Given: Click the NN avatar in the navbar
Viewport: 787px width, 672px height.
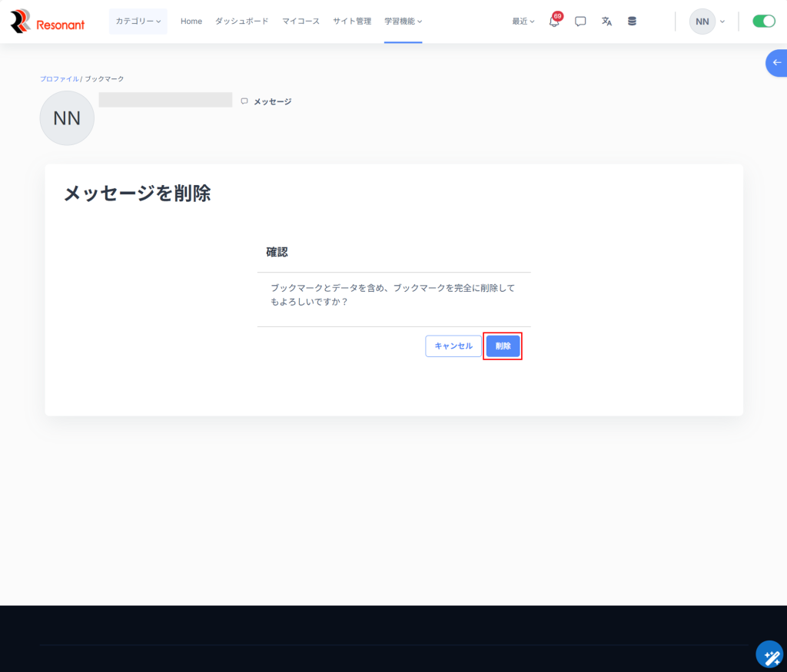Looking at the screenshot, I should pyautogui.click(x=702, y=22).
